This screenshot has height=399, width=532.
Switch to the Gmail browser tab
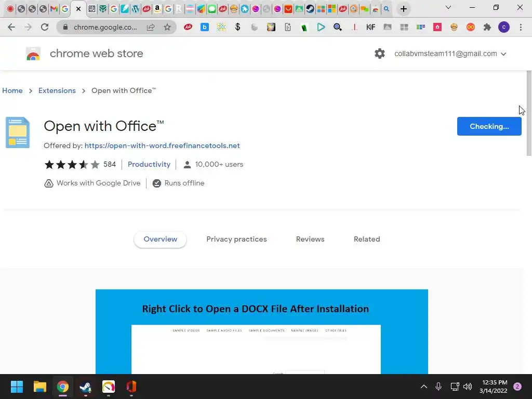pos(54,9)
